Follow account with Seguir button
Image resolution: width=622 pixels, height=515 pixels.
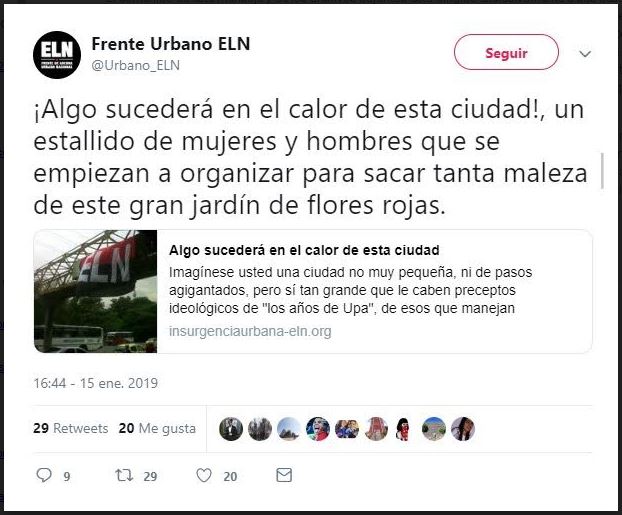point(506,52)
